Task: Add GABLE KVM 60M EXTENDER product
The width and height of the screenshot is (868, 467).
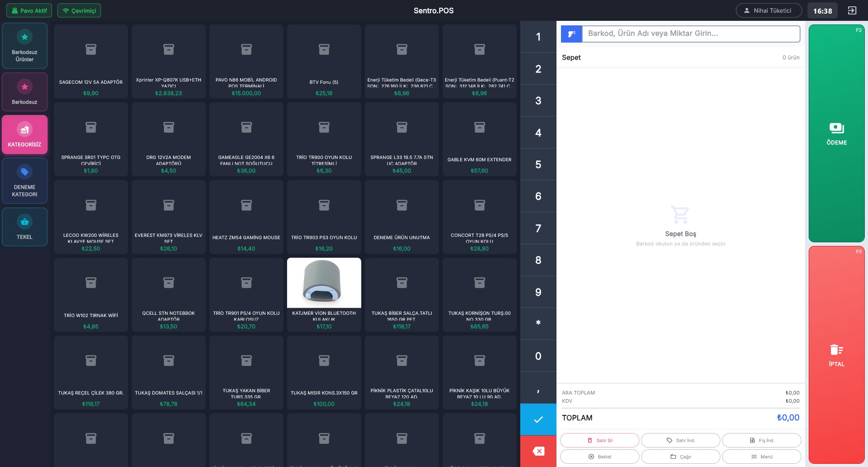Action: (x=480, y=140)
